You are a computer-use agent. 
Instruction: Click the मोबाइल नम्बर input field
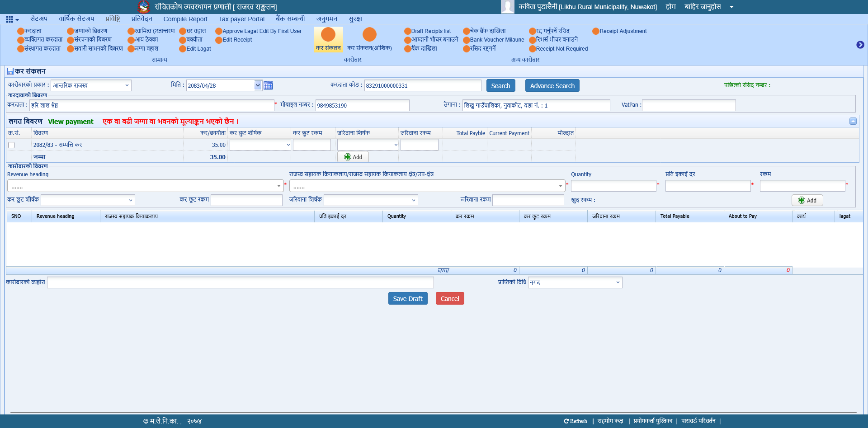(362, 105)
